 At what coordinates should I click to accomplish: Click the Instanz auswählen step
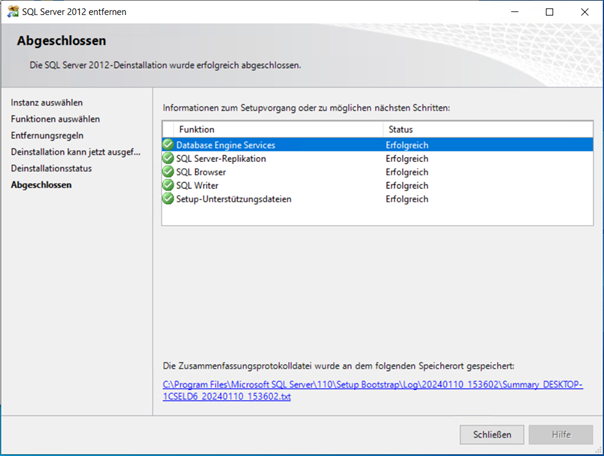(x=47, y=103)
